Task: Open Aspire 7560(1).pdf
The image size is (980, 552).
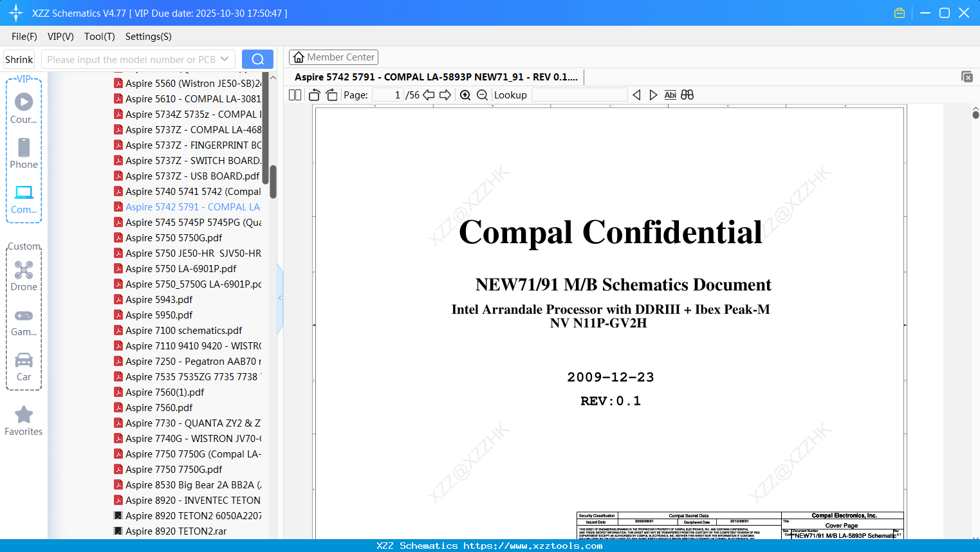Action: 159,392
